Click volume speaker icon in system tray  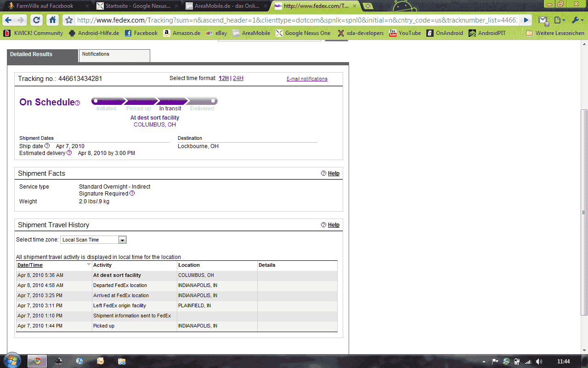click(x=539, y=361)
